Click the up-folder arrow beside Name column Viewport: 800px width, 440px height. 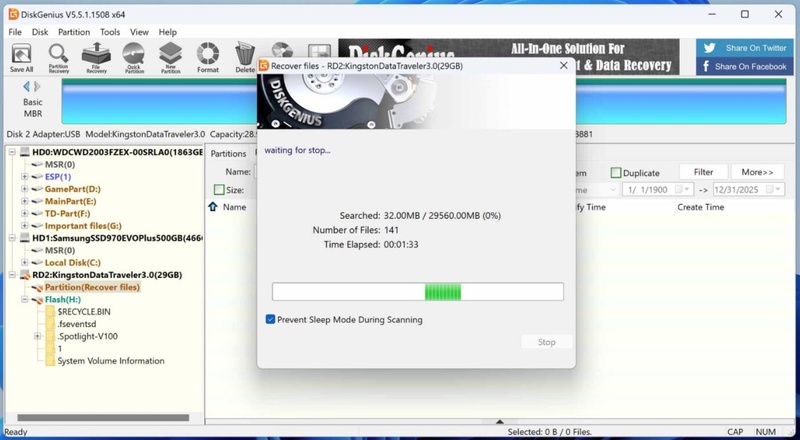pyautogui.click(x=213, y=207)
